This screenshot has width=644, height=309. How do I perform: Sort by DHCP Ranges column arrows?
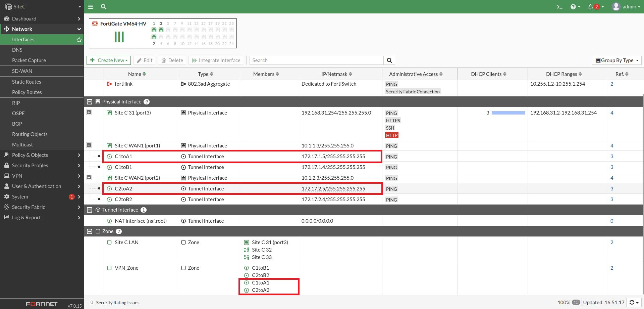point(580,74)
